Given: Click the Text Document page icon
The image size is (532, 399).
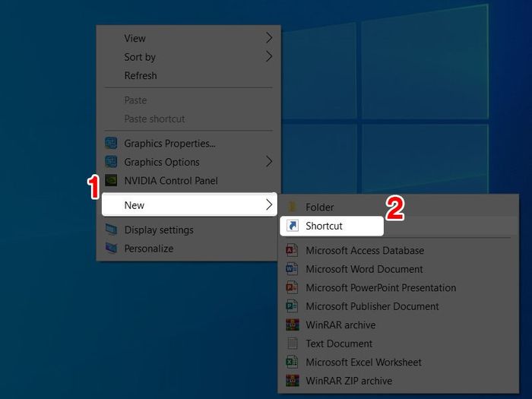Looking at the screenshot, I should click(x=293, y=344).
